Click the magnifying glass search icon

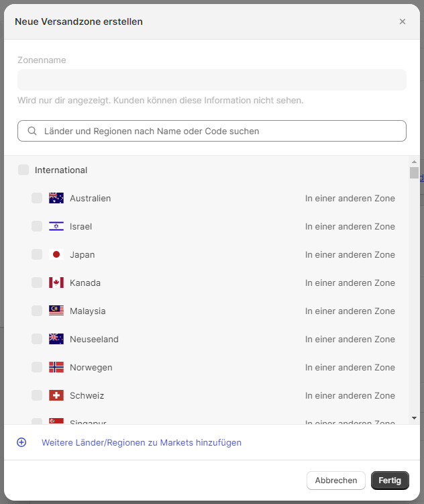coord(32,132)
